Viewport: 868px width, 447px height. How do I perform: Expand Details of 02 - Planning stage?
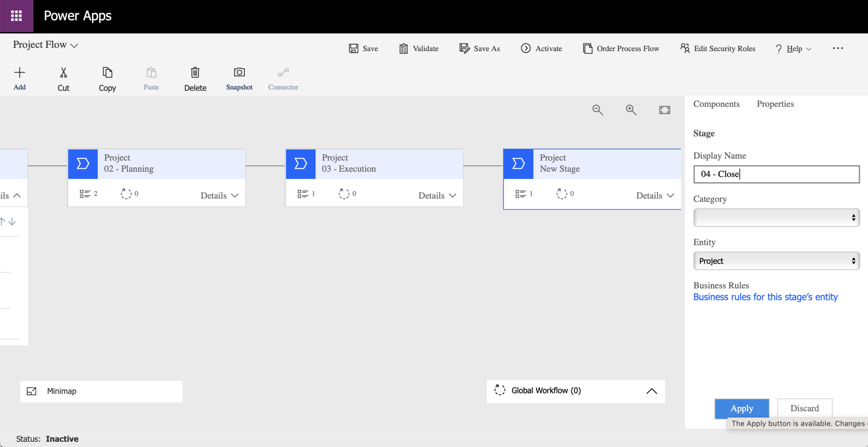pyautogui.click(x=219, y=196)
